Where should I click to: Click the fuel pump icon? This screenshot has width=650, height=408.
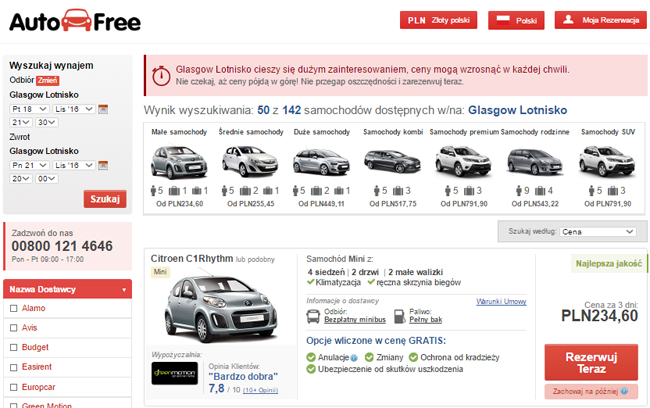[x=399, y=316]
